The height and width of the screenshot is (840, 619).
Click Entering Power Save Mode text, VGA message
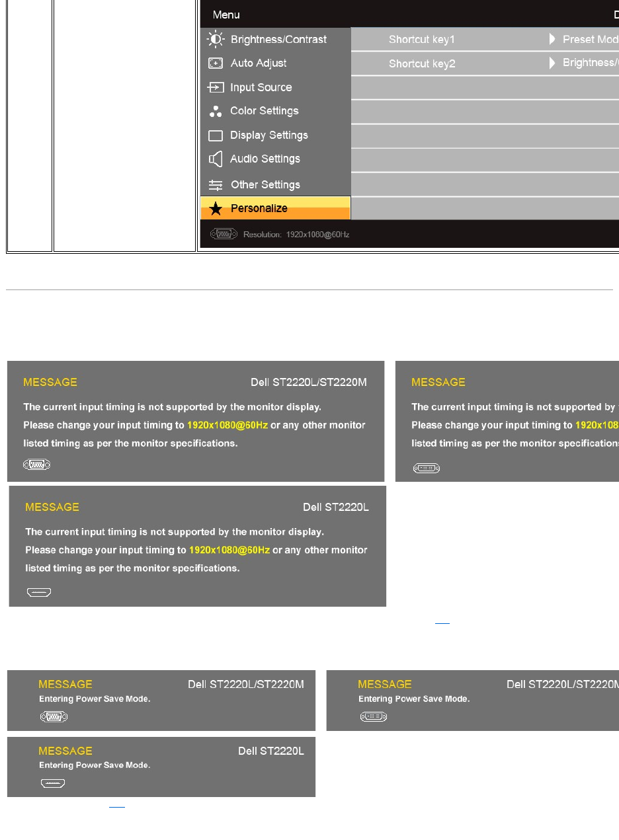click(95, 699)
